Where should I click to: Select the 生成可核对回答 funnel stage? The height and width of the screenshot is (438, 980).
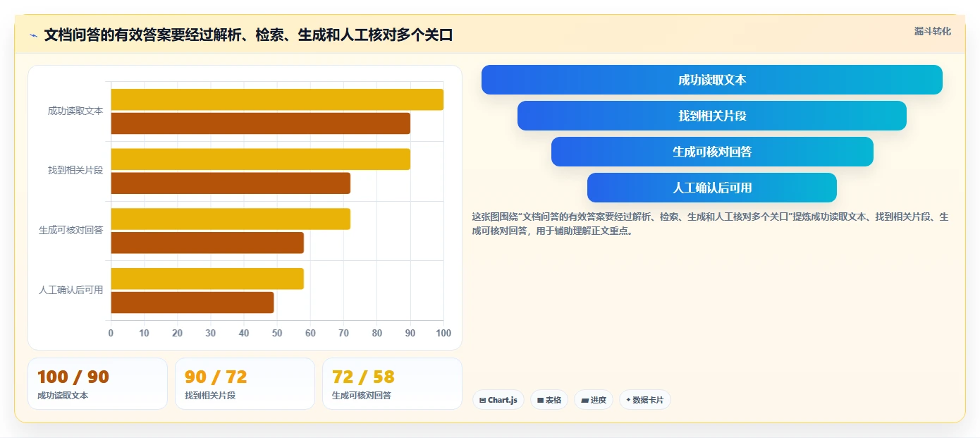click(x=712, y=152)
